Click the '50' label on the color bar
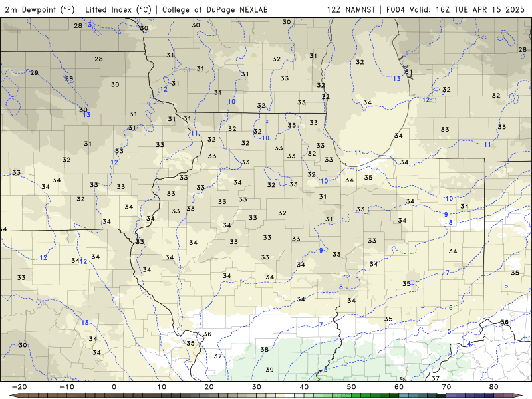 coord(352,387)
